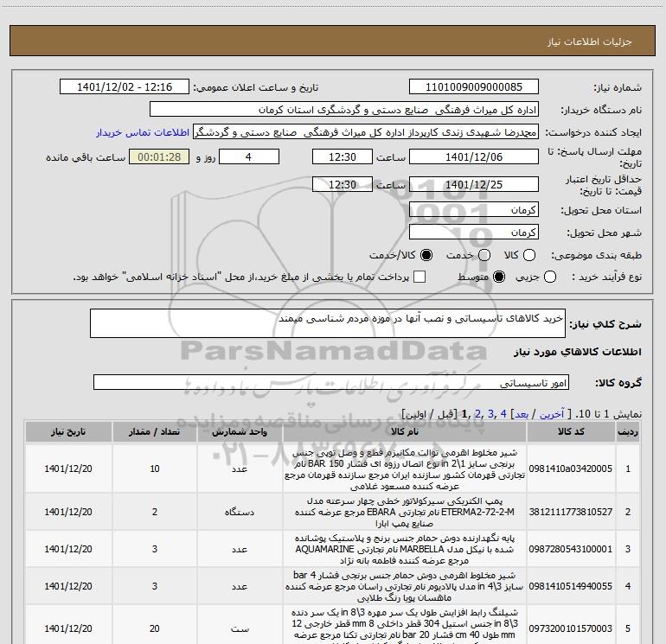Viewport: 666px width, 644px height.
Task: Click the ردیف column header
Action: pyautogui.click(x=628, y=431)
